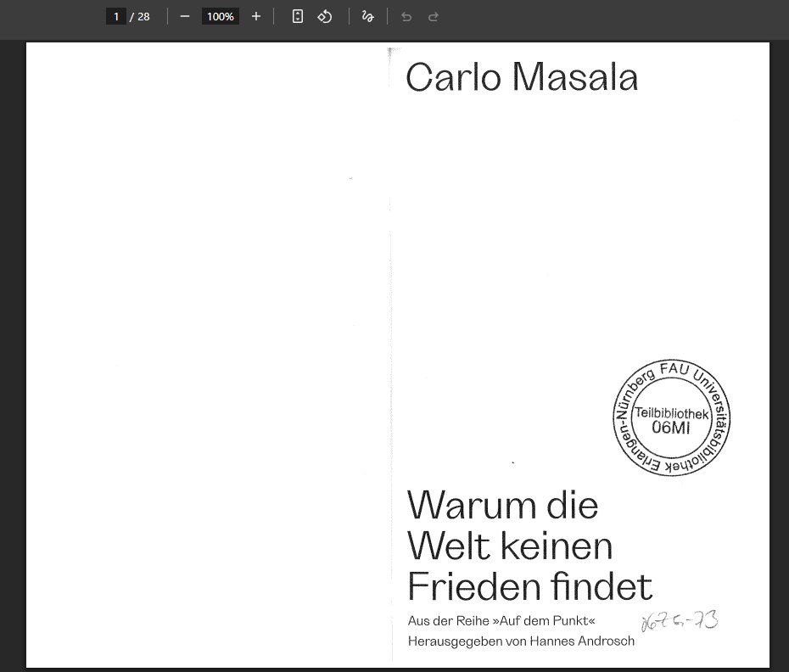Image resolution: width=789 pixels, height=672 pixels.
Task: Click the title line Welt keinen
Action: pos(510,546)
